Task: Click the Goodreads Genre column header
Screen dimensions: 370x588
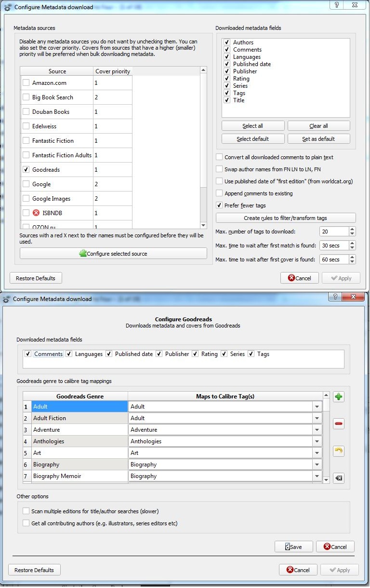Action: (x=79, y=397)
